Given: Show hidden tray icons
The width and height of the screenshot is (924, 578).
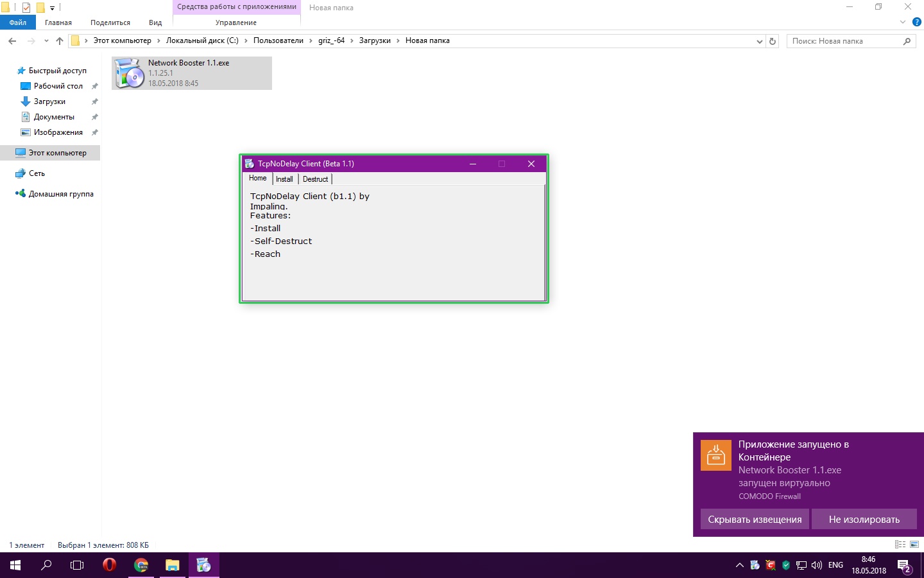Looking at the screenshot, I should coord(739,565).
